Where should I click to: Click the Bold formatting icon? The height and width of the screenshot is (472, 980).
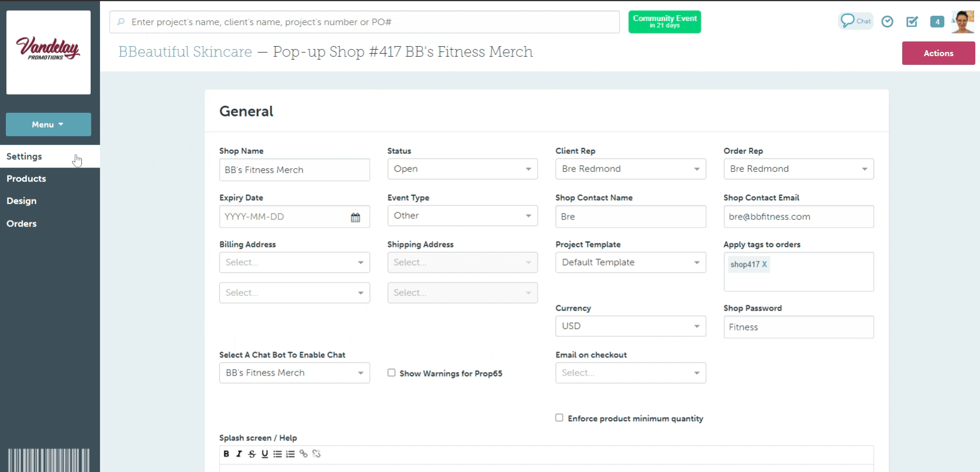[226, 454]
